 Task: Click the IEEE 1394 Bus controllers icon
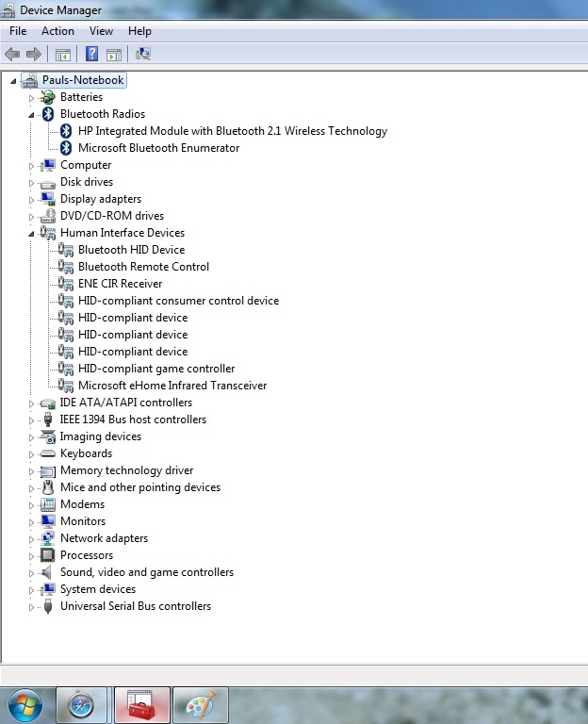(48, 420)
